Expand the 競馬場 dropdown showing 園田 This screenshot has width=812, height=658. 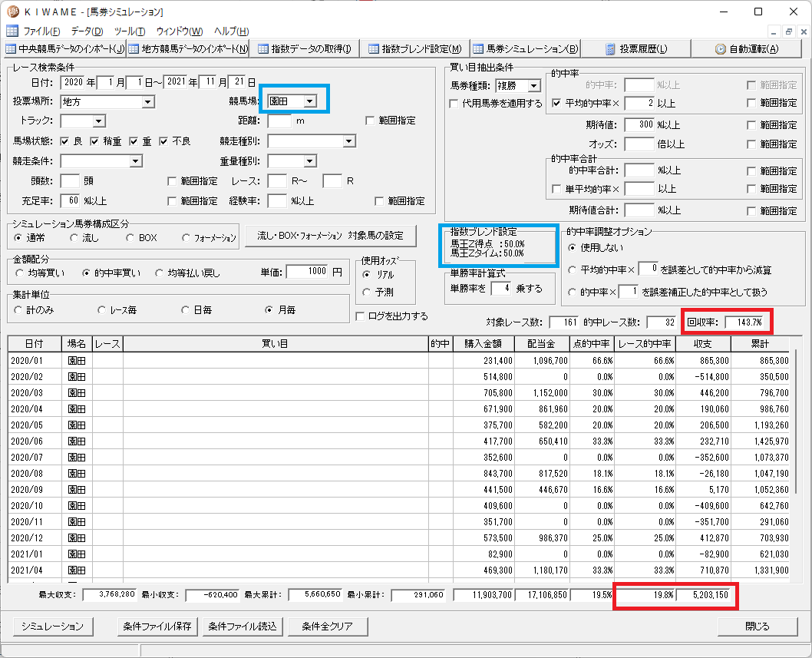309,101
